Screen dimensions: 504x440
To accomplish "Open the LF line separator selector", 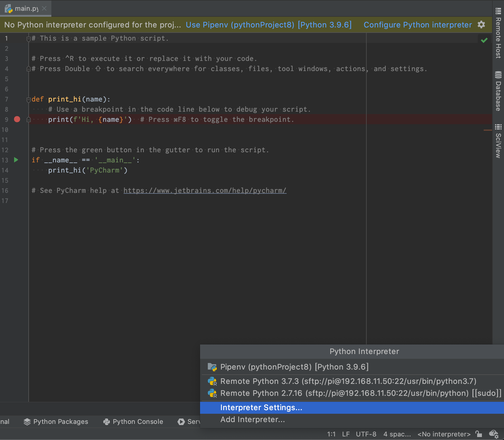I will (346, 434).
